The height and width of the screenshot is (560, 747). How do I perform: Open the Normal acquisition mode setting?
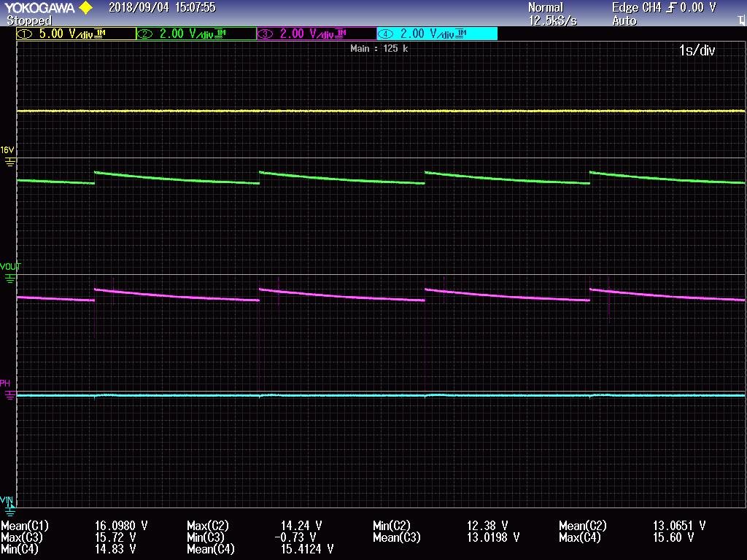point(546,7)
